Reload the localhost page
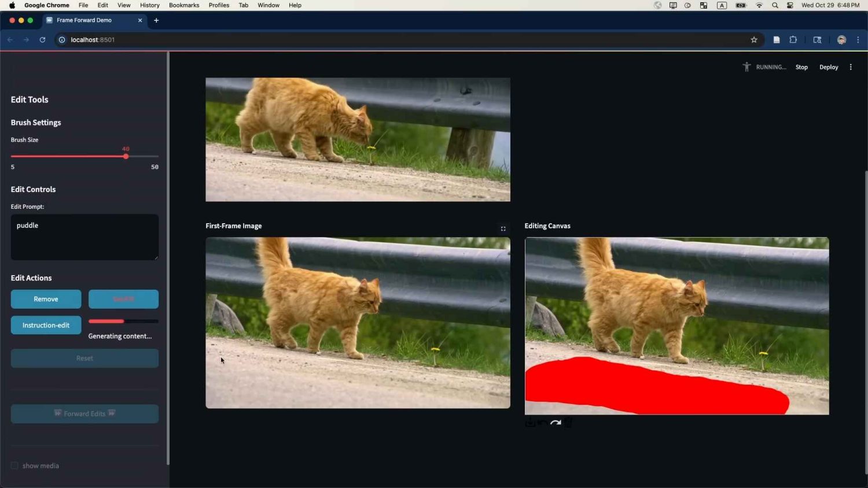This screenshot has height=488, width=868. (x=42, y=40)
